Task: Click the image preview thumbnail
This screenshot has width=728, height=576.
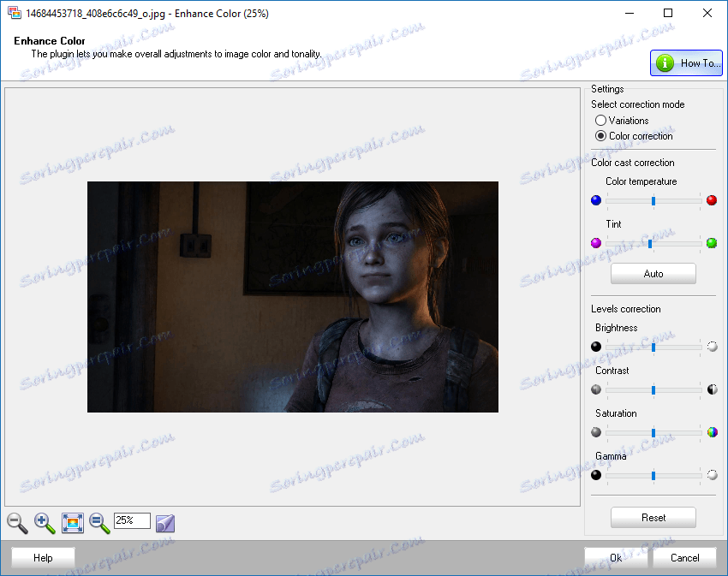Action: [x=293, y=297]
